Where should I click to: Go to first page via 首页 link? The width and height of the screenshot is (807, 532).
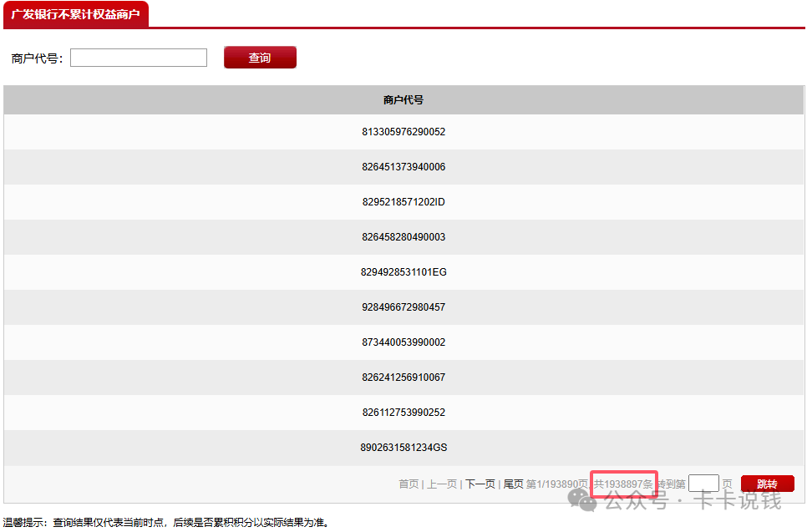[x=409, y=484]
